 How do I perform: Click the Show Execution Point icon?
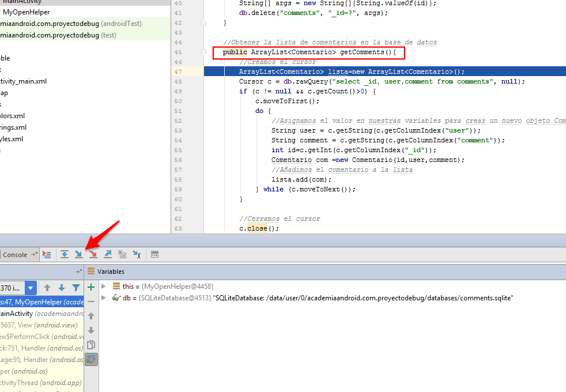(x=47, y=254)
